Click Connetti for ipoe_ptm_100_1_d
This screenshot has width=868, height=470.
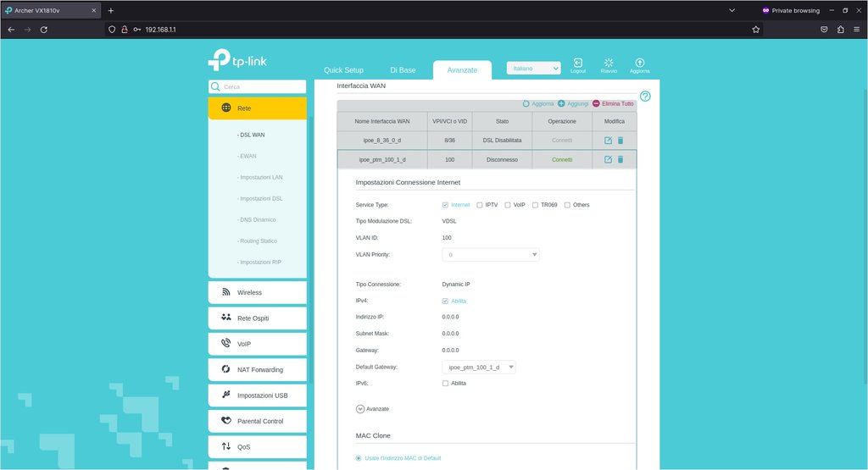pos(562,160)
